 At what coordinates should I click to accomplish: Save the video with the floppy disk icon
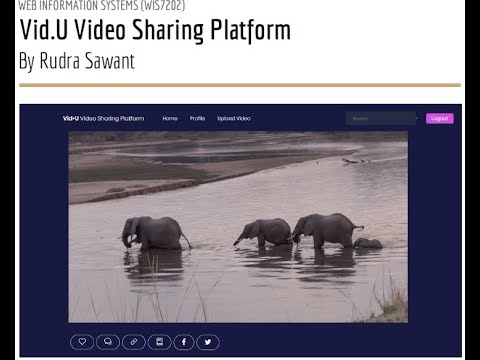tap(159, 342)
